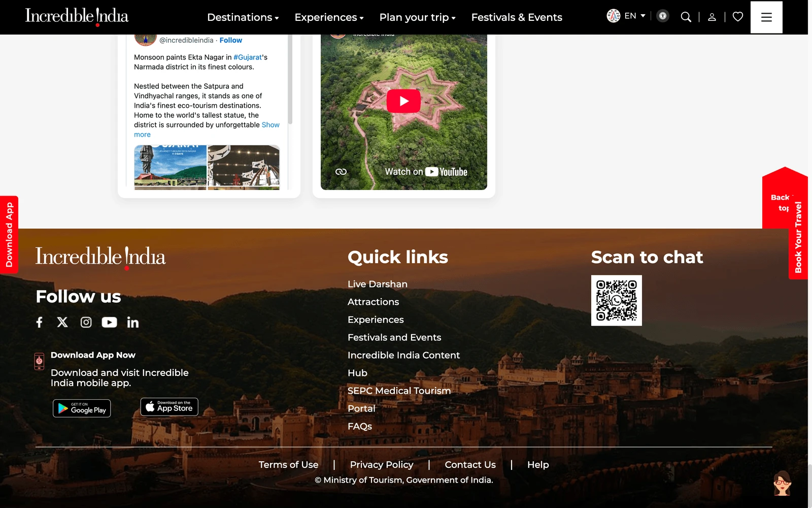
Task: Open the LinkedIn icon in footer
Action: coord(133,322)
